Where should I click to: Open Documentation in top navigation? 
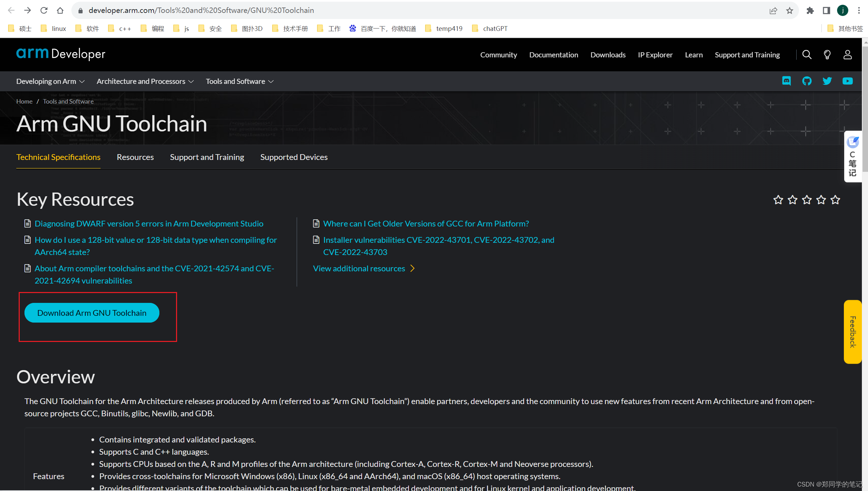point(554,55)
